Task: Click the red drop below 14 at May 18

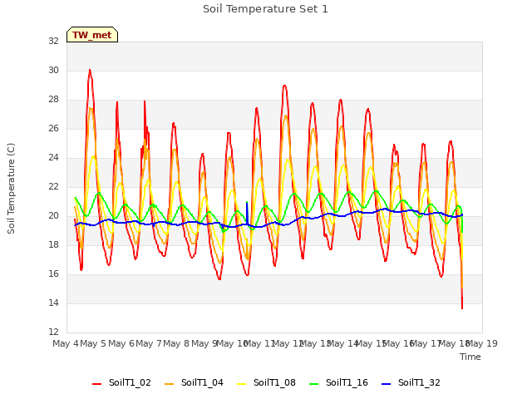Action: click(x=462, y=300)
